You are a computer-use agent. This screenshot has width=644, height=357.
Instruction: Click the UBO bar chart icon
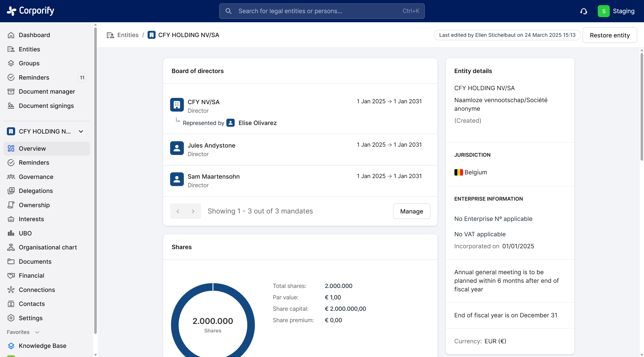11,233
